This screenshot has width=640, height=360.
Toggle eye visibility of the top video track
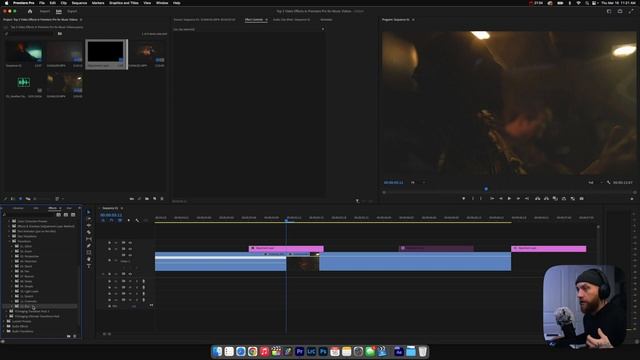(x=130, y=242)
